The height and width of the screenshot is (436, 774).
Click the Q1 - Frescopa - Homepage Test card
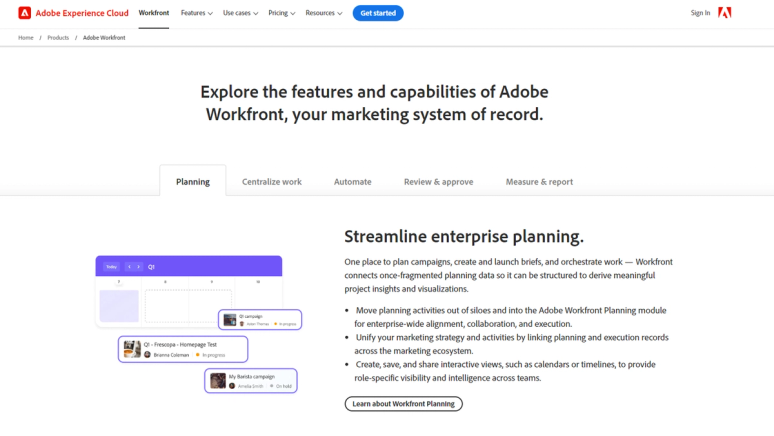point(183,349)
